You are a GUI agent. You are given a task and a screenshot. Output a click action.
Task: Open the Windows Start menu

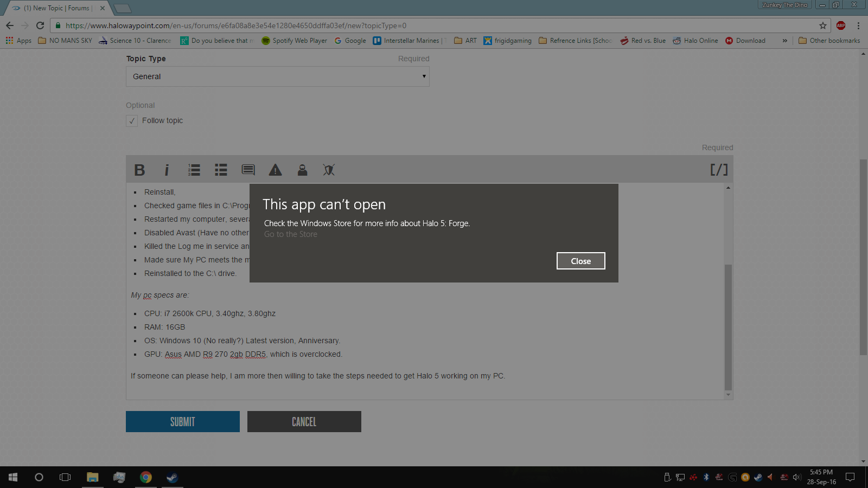click(x=13, y=477)
